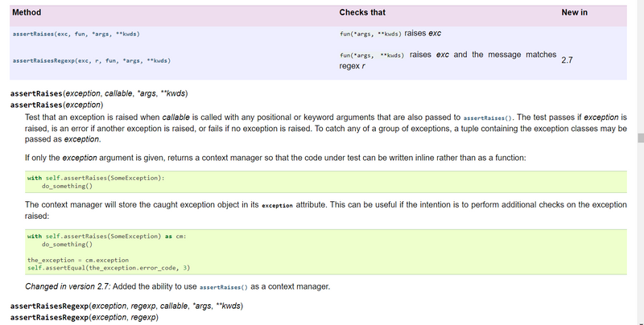Click the self.assertEqual(the_exception.error_code, 3) code line
Image resolution: width=644 pixels, height=325 pixels.
click(x=108, y=268)
